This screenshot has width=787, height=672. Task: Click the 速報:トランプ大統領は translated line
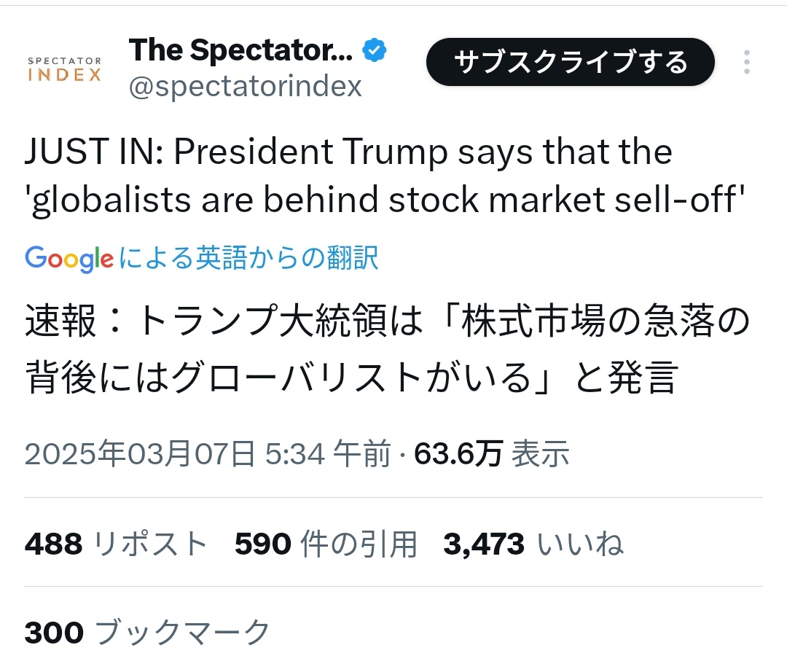386,323
